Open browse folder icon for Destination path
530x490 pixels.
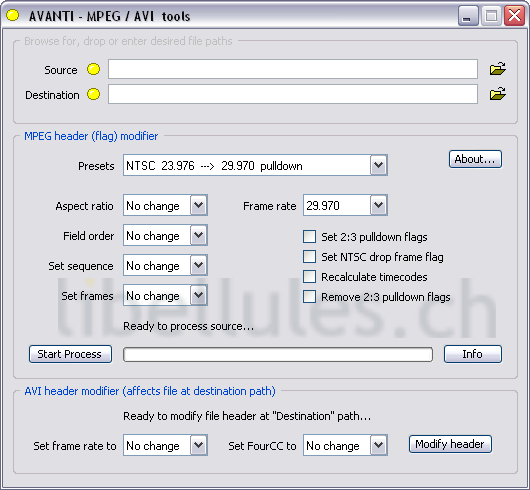coord(498,94)
